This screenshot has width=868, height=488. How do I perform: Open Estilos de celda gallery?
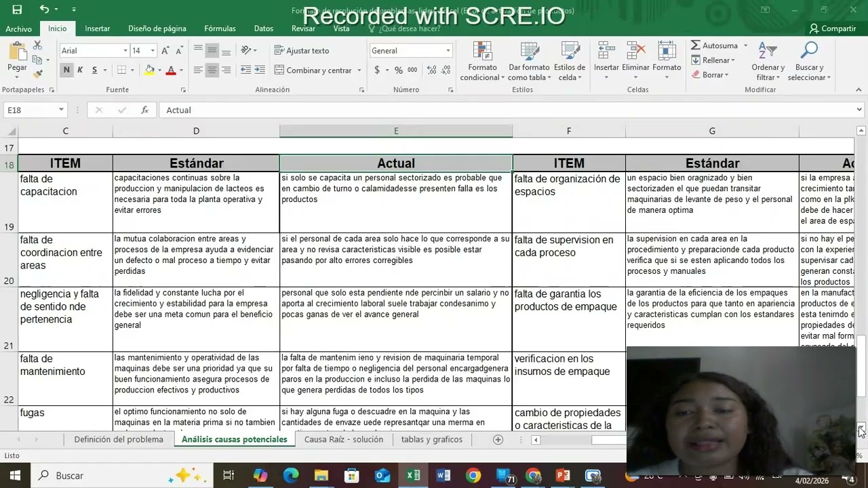tap(570, 61)
